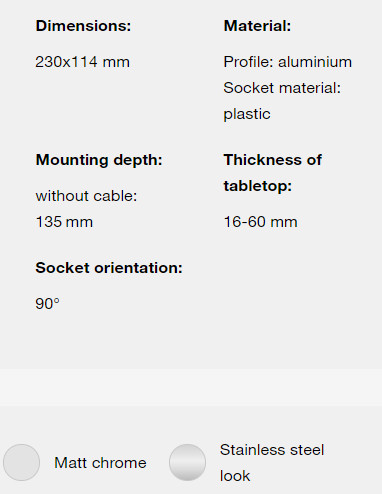Screen dimensions: 382x494
Task: Click the Socket orientation heading
Action: (109, 268)
